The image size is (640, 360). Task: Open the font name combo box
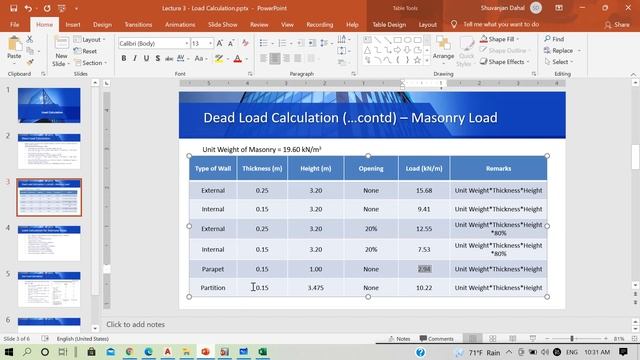pyautogui.click(x=154, y=43)
